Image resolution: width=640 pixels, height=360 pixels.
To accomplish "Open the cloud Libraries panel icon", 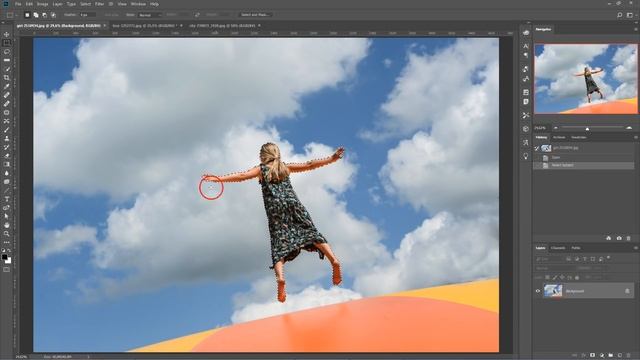I will tap(526, 33).
